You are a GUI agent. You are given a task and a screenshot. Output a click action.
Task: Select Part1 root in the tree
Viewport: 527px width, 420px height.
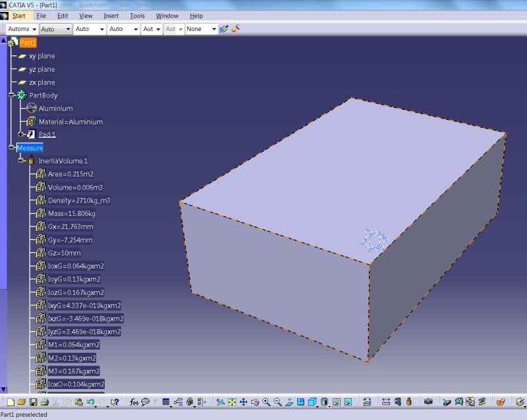pos(28,43)
